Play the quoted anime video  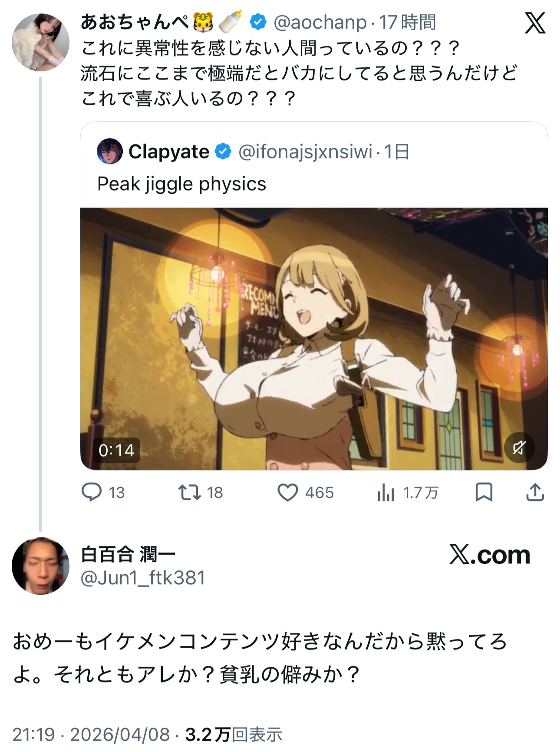(313, 339)
